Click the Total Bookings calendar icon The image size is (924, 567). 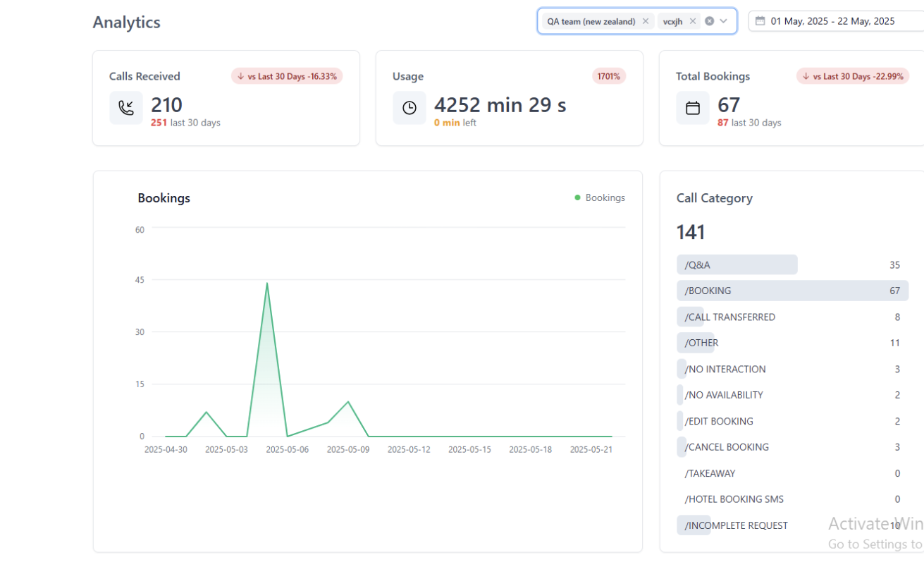click(x=693, y=108)
